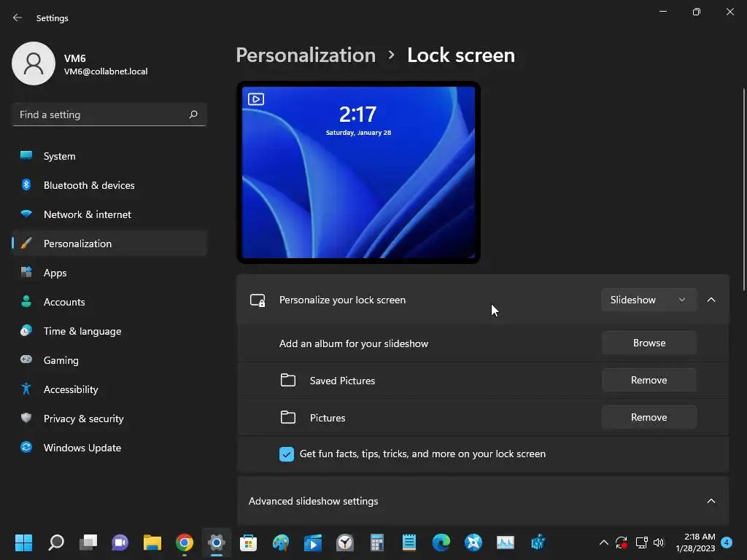Click the lock screen preview image

point(358,172)
